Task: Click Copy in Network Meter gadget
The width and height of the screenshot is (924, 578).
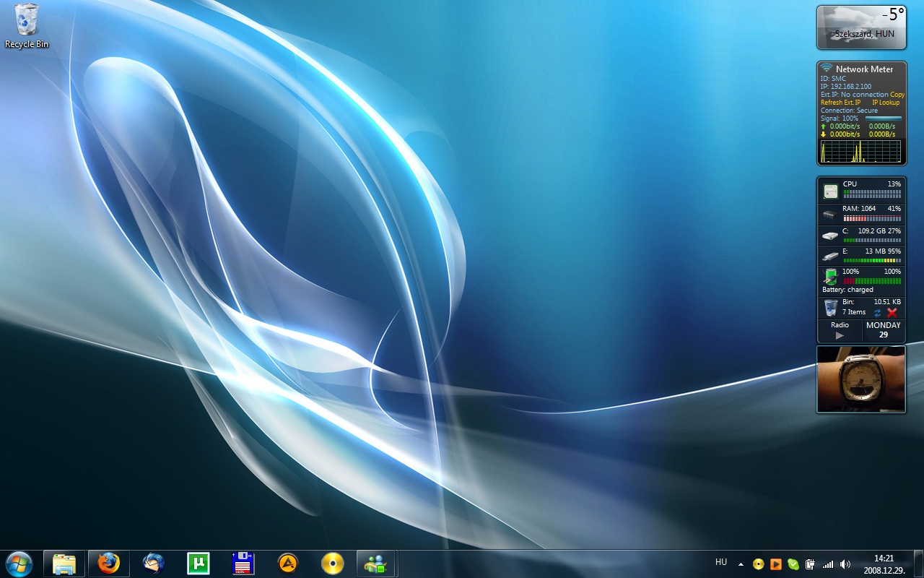Action: (x=897, y=95)
